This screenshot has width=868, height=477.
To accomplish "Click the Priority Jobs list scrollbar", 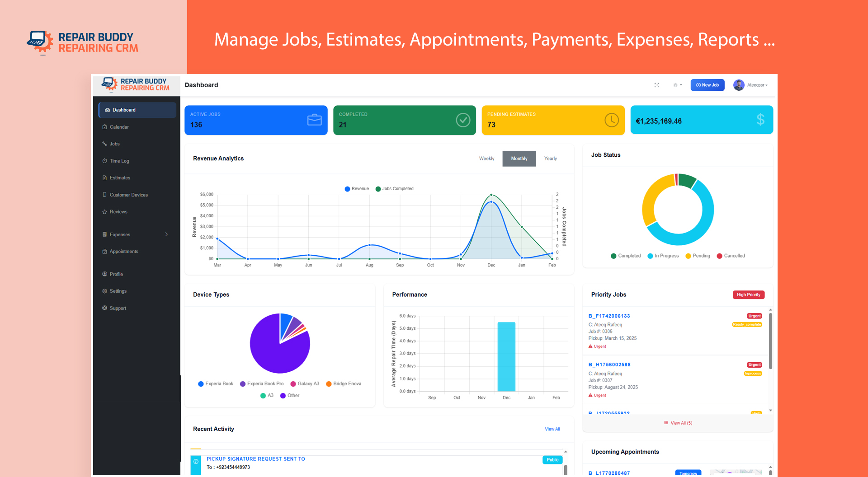I will (770, 341).
